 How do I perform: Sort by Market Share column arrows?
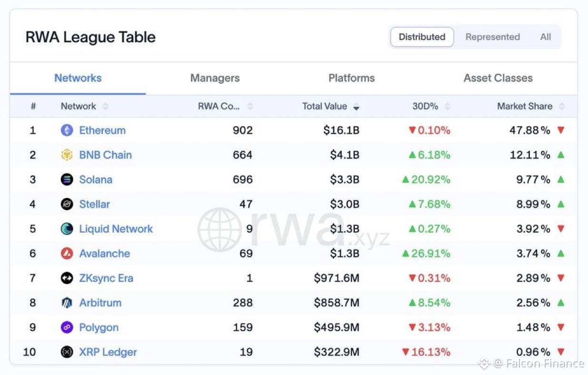(562, 107)
